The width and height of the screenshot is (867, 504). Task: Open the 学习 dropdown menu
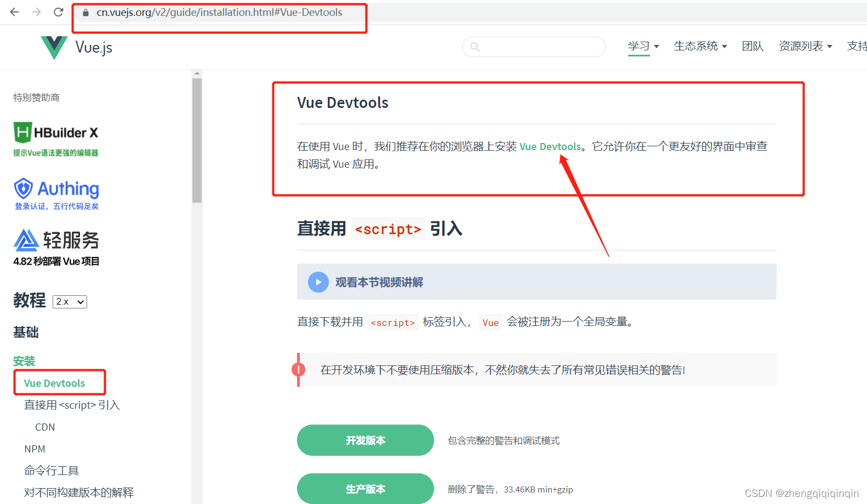click(643, 47)
